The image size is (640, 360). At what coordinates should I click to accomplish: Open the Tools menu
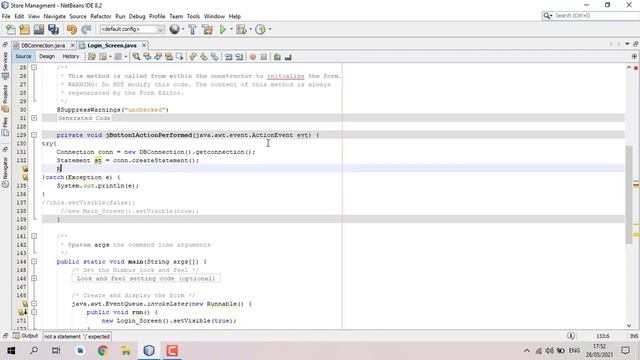193,16
